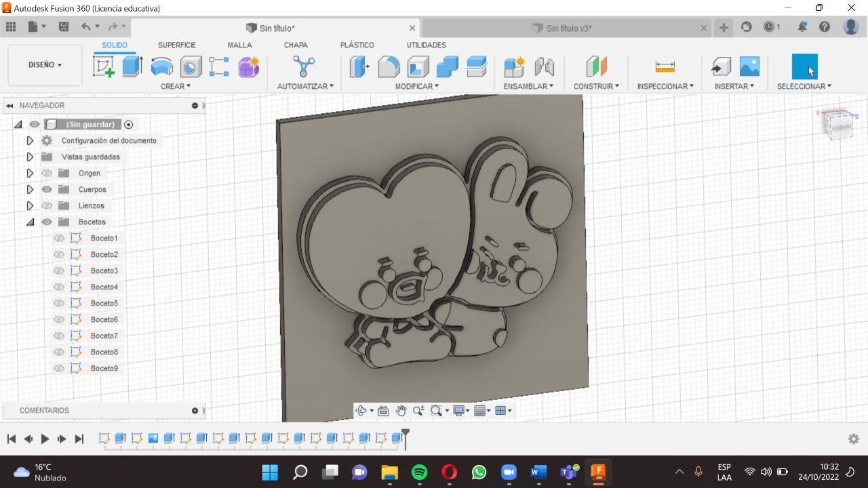This screenshot has height=488, width=868.
Task: Select the Fillet tool
Action: click(x=389, y=66)
